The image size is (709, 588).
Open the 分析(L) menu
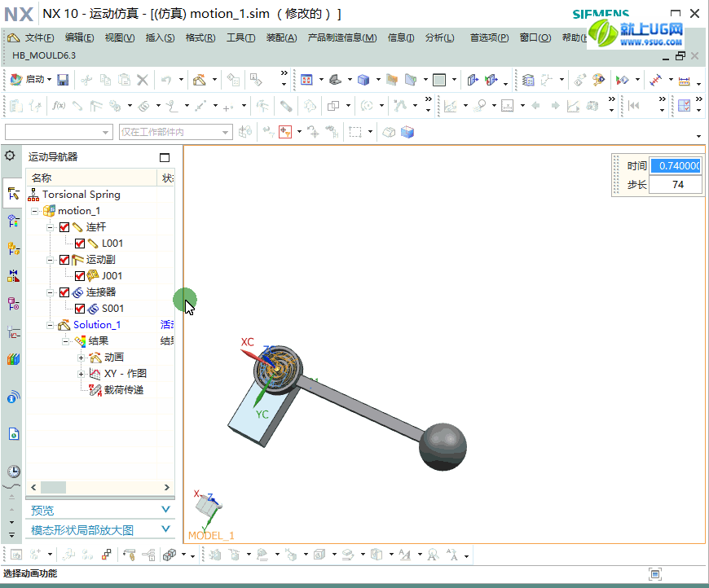pyautogui.click(x=440, y=37)
